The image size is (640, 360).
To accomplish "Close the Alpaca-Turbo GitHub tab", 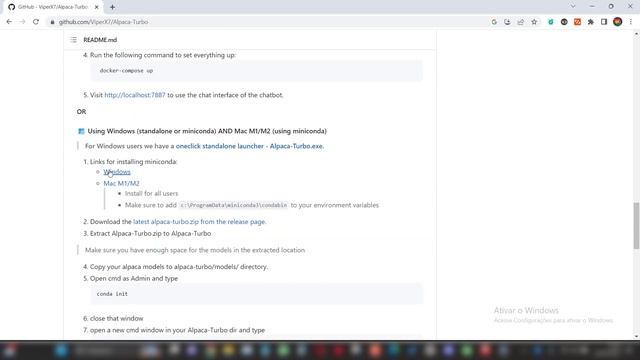I will point(97,7).
